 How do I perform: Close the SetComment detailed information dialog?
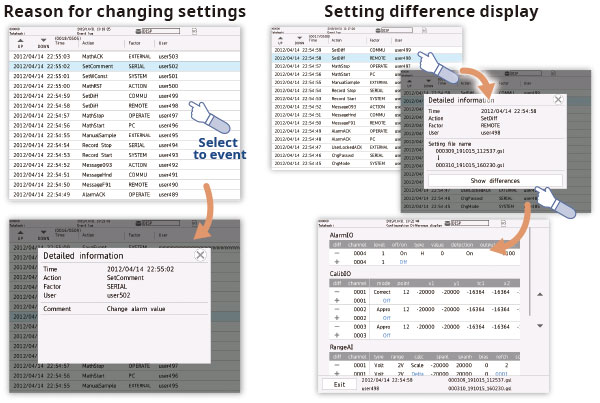[x=200, y=256]
